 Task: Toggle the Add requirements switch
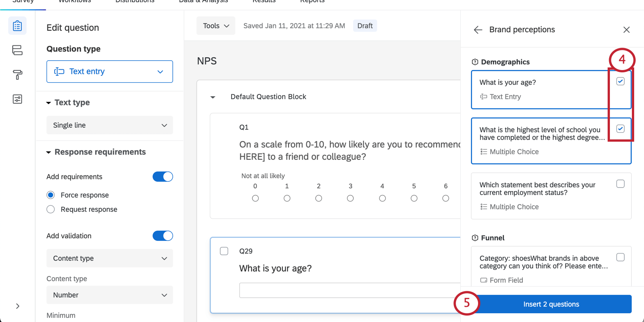pos(163,177)
